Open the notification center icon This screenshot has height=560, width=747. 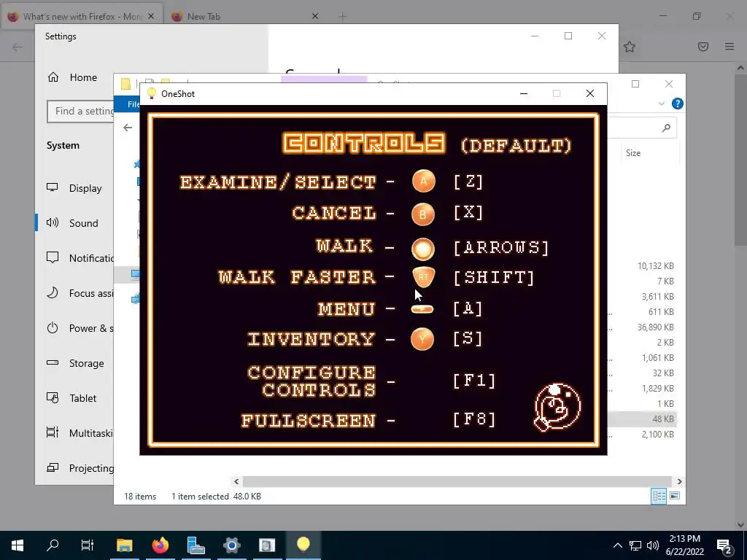[x=724, y=545]
